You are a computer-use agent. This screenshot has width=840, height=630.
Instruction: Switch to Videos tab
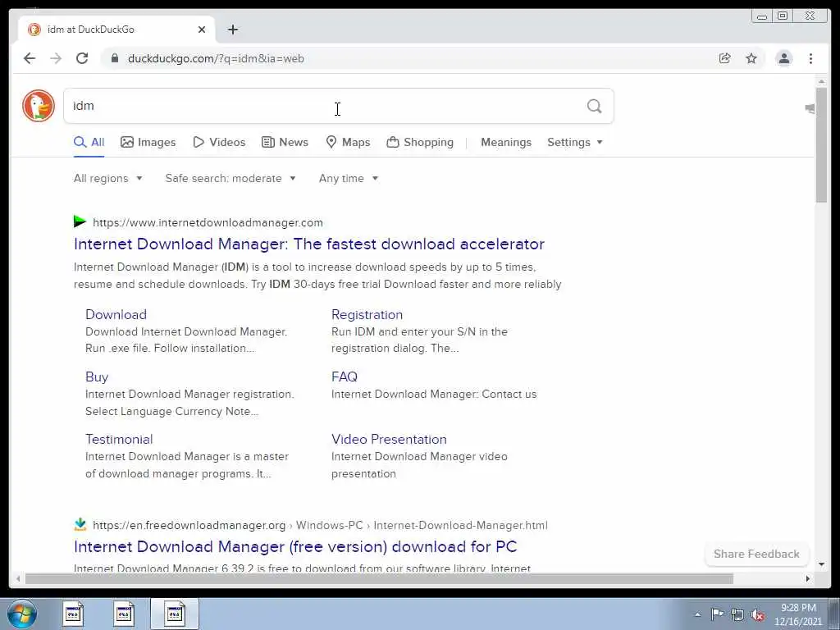coord(219,142)
